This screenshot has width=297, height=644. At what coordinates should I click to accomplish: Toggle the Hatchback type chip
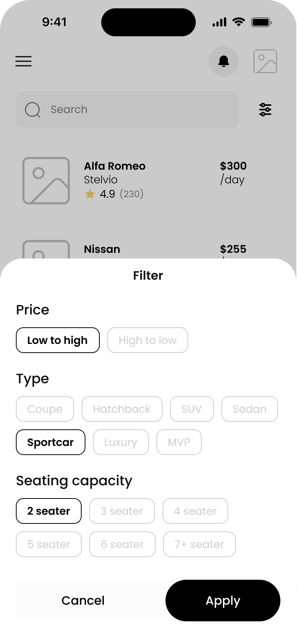(122, 409)
